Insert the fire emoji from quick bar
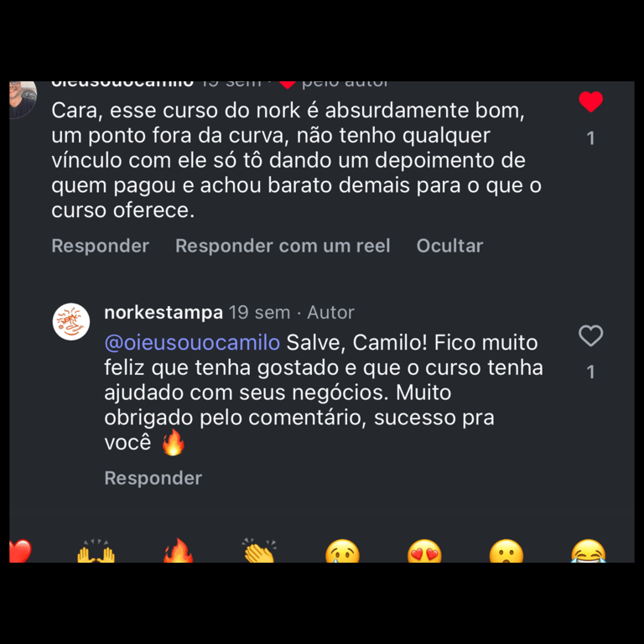Viewport: 644px width, 644px height. (178, 550)
